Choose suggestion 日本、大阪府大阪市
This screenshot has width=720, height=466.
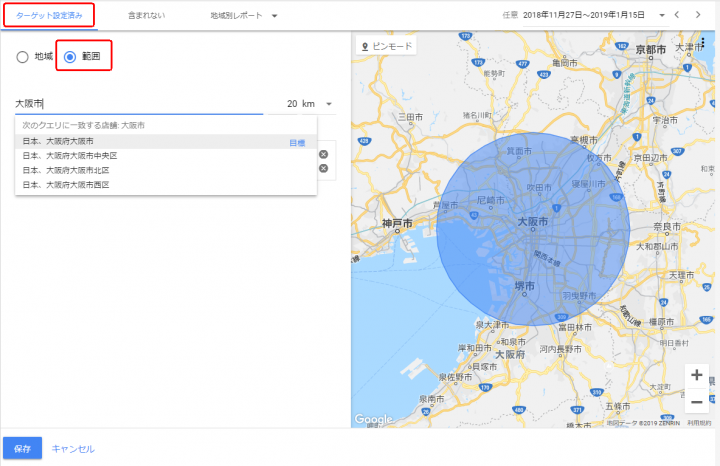(x=166, y=141)
